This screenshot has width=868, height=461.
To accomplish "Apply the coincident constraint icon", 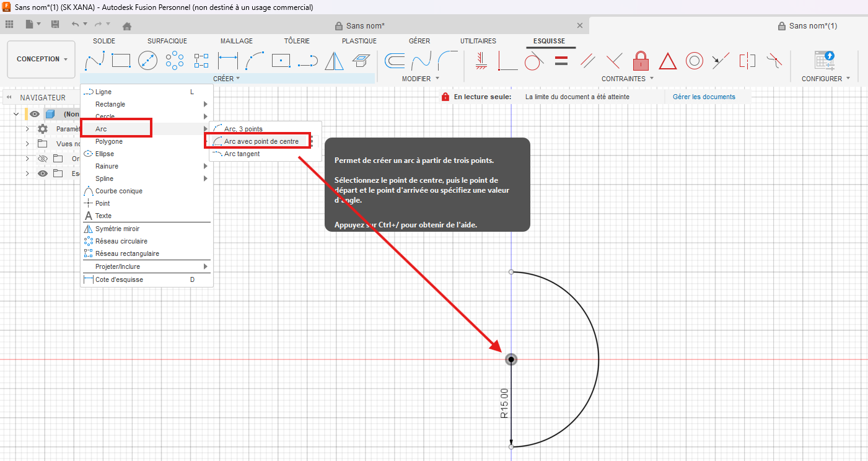I will 508,61.
